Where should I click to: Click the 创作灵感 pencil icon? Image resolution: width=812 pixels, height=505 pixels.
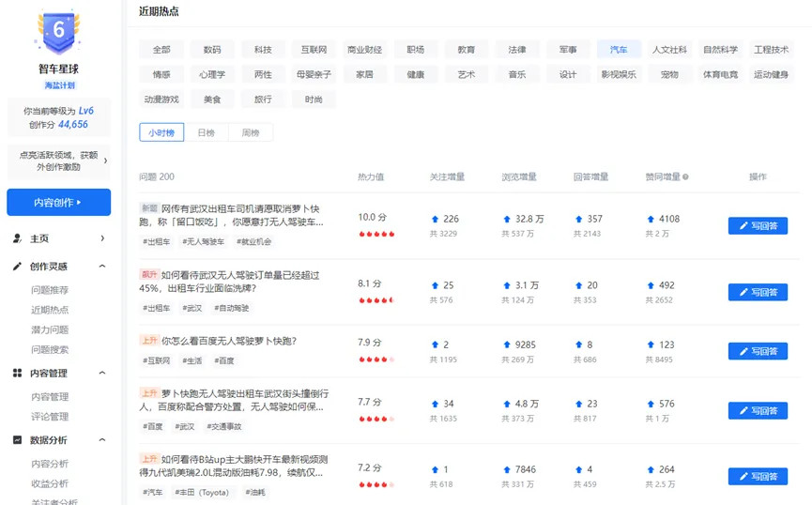(x=17, y=267)
